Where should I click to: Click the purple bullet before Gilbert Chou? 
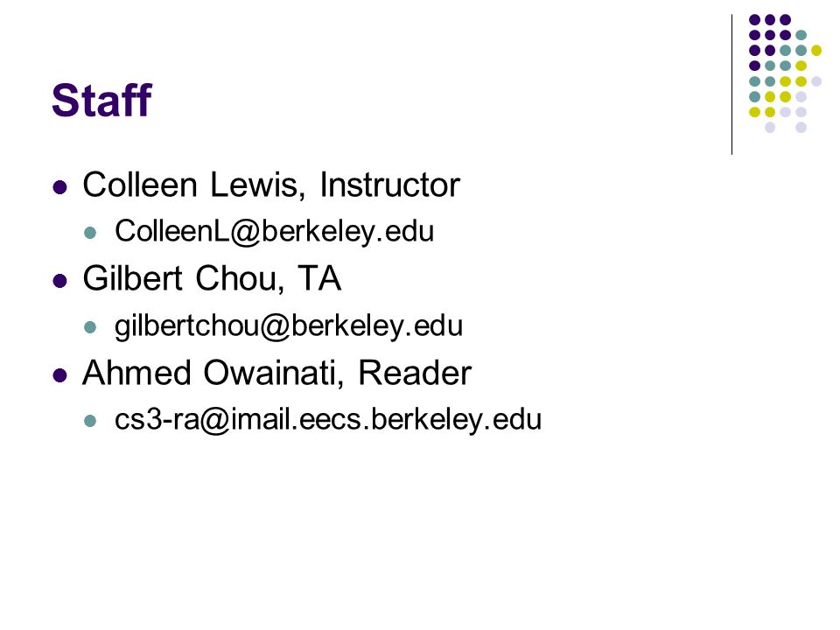click(x=60, y=281)
